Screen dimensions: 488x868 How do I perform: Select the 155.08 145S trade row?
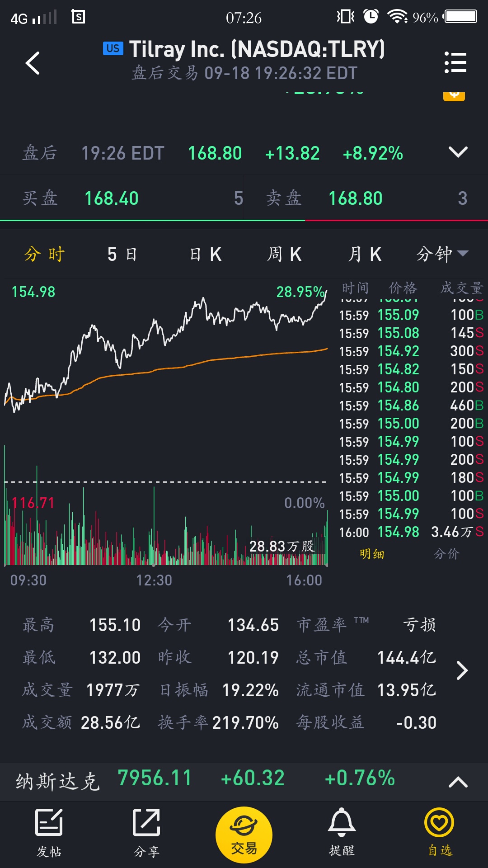(x=411, y=333)
